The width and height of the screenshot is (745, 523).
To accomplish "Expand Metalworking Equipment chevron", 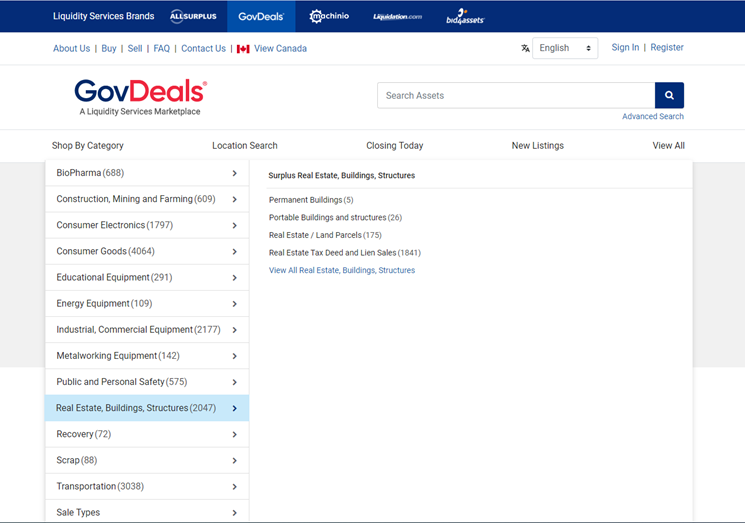I will (234, 356).
